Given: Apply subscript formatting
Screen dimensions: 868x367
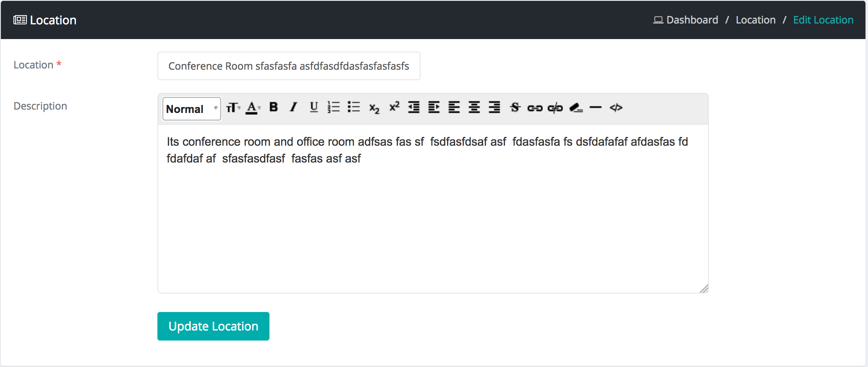Looking at the screenshot, I should click(374, 108).
